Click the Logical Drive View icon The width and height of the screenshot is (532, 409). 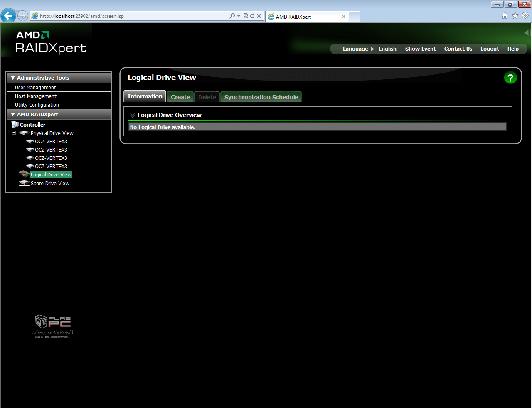click(24, 174)
